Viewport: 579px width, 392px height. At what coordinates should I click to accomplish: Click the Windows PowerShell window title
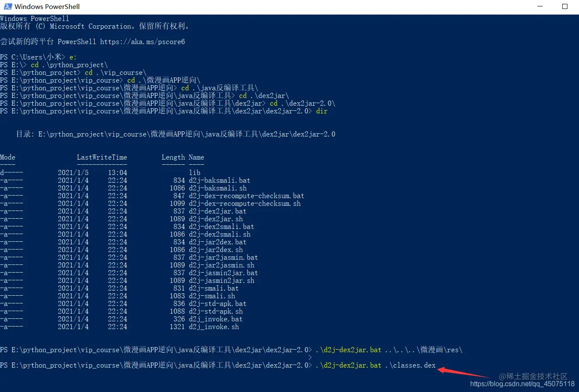coord(47,6)
